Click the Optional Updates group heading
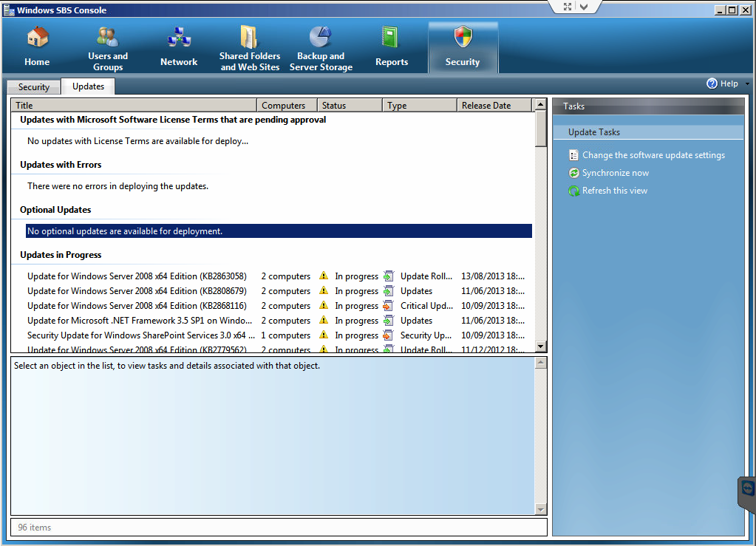Viewport: 756px width, 546px height. pos(55,210)
